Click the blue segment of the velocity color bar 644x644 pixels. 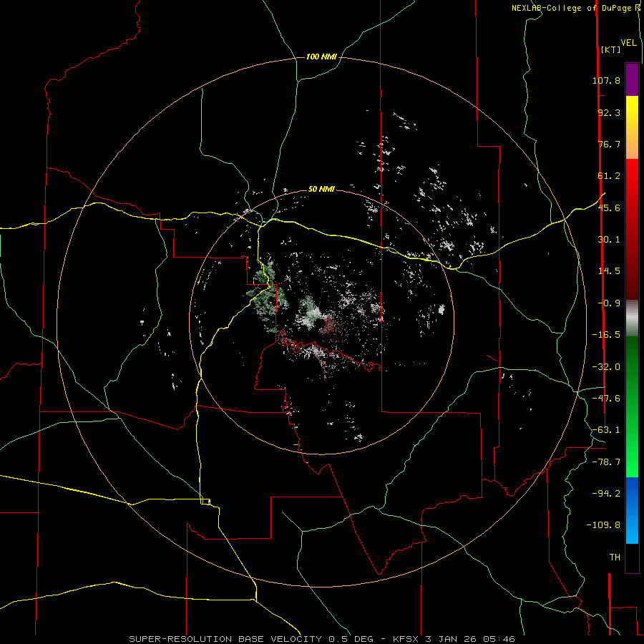632,510
